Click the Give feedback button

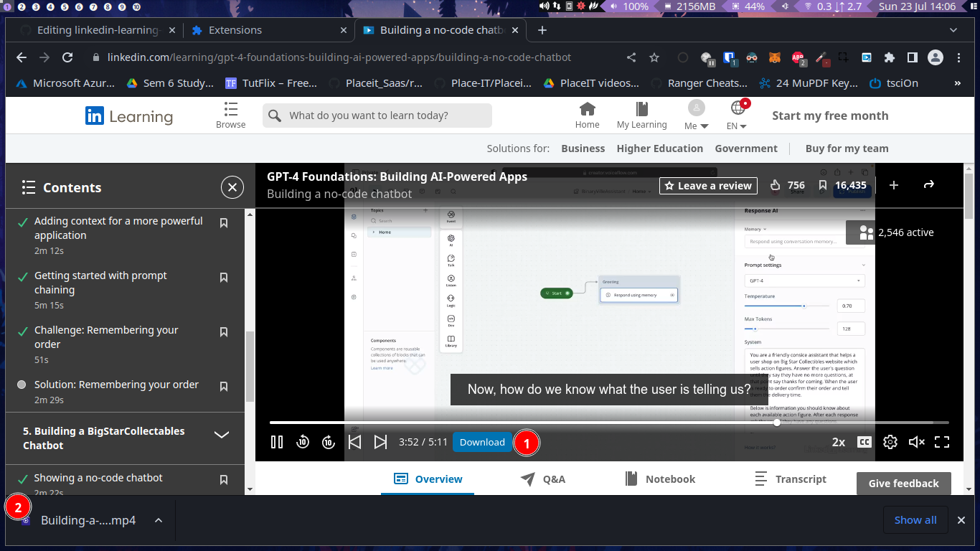tap(904, 484)
